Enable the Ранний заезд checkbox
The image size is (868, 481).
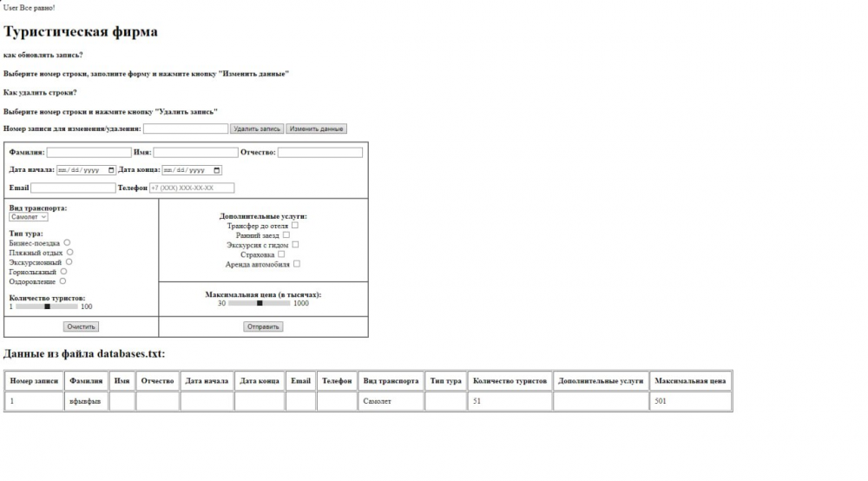point(286,234)
